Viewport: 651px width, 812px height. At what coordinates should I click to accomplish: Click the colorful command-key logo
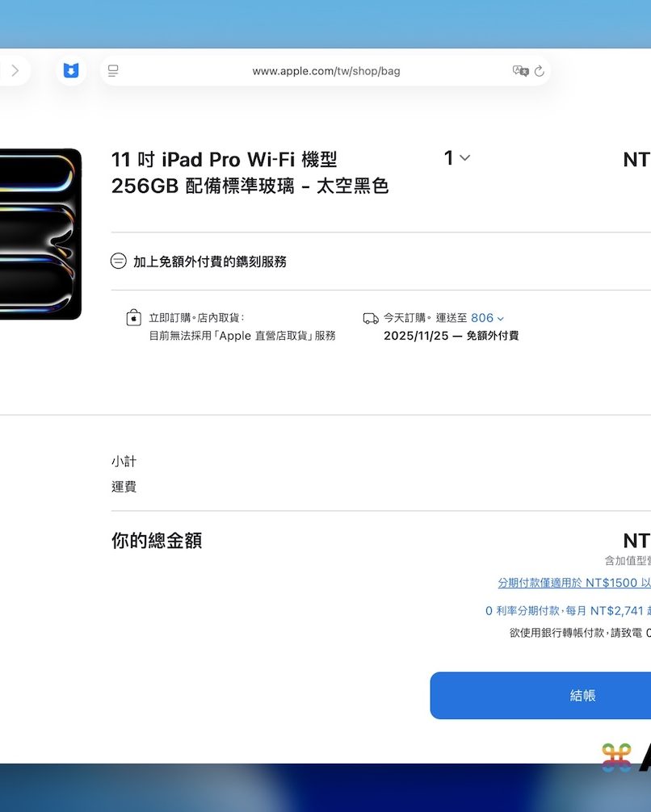(x=616, y=758)
